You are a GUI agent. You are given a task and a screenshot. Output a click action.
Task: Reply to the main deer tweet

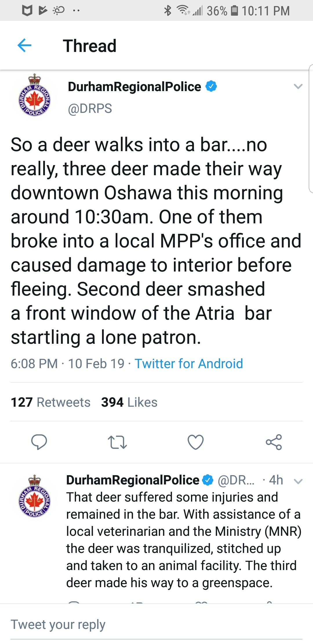coord(39,442)
